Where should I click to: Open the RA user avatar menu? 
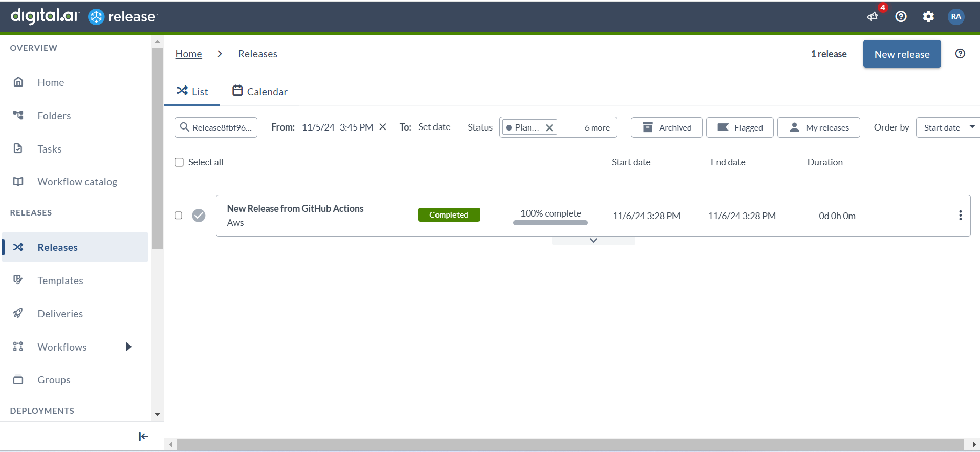coord(956,17)
